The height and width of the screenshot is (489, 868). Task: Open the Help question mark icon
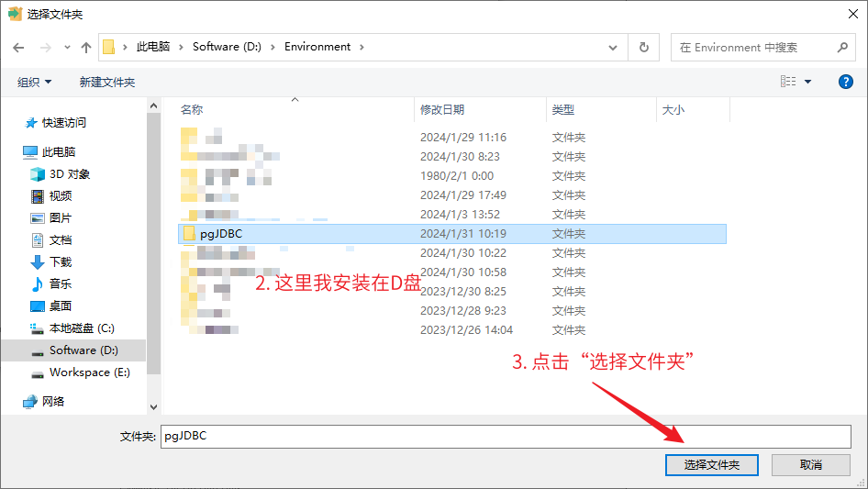pos(846,82)
